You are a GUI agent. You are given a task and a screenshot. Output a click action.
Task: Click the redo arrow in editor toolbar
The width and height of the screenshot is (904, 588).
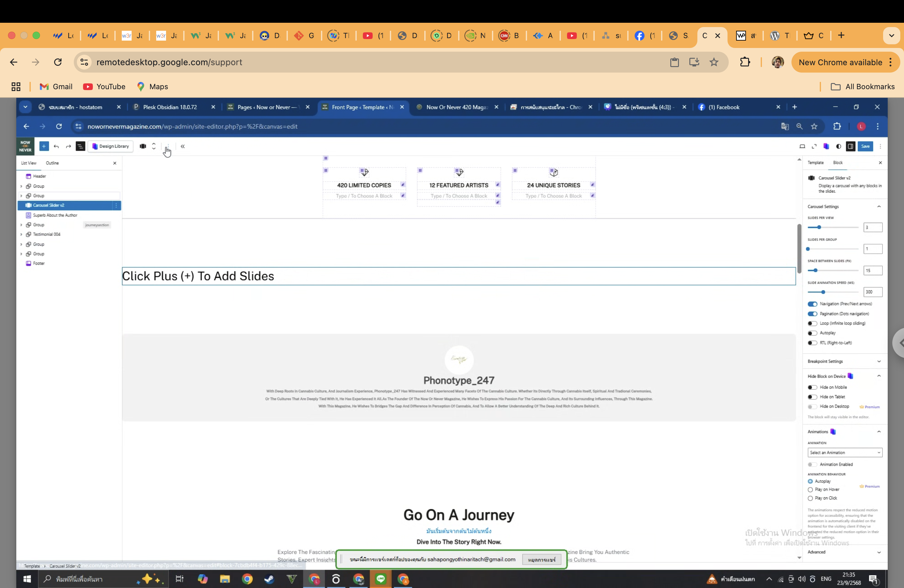[x=68, y=146]
